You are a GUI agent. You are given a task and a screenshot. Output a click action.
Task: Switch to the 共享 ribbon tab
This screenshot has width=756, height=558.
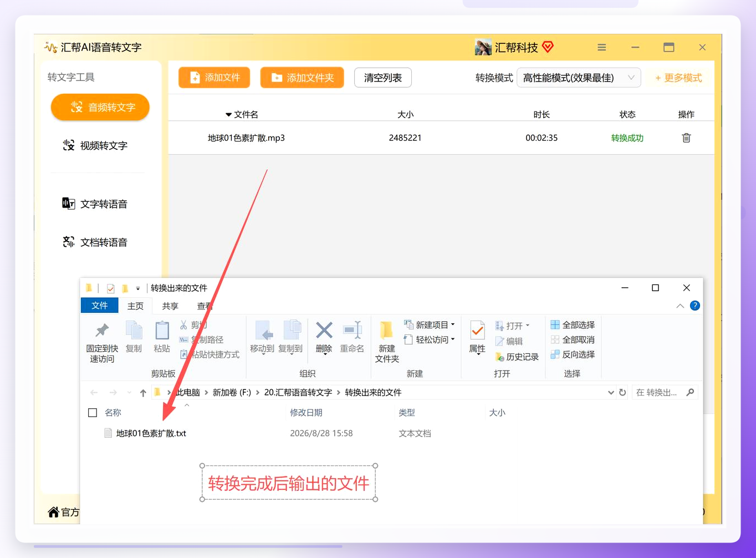click(170, 306)
